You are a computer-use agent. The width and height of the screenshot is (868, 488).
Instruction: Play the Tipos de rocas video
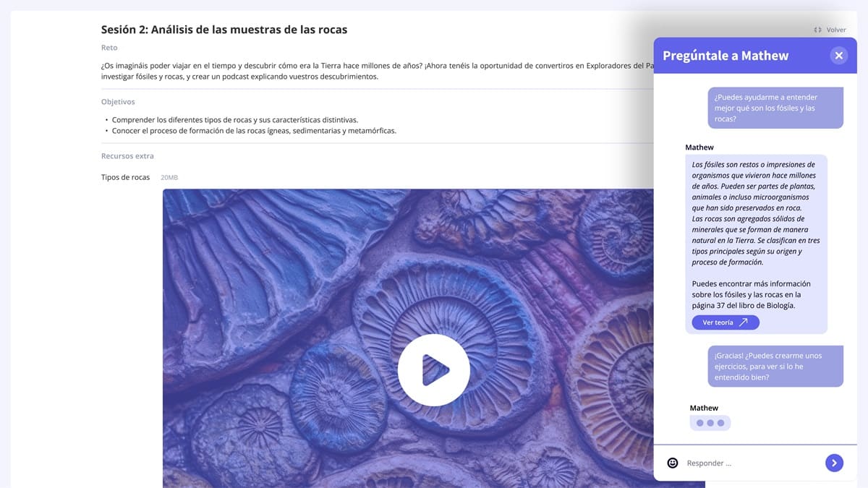tap(433, 370)
